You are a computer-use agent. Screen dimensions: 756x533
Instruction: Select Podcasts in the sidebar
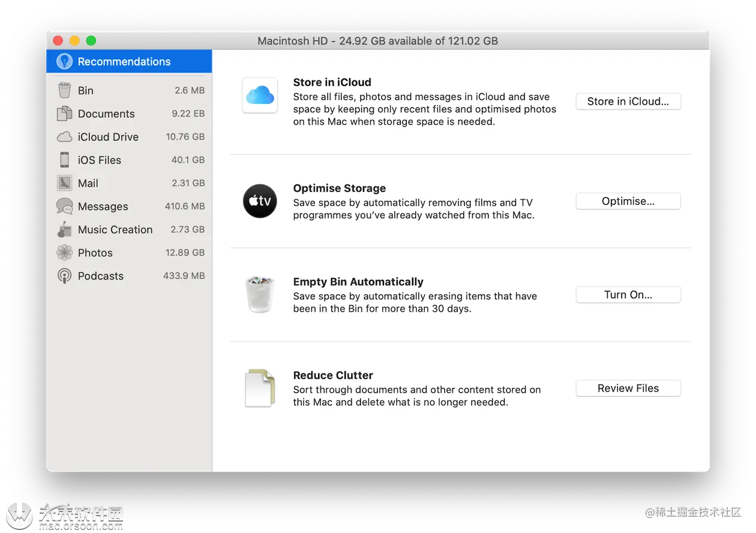click(x=129, y=276)
